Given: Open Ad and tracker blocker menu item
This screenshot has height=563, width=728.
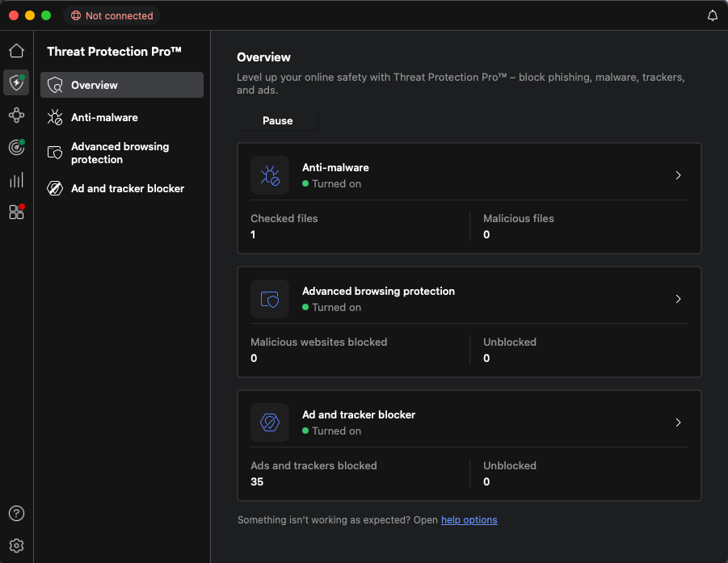Looking at the screenshot, I should [x=122, y=188].
